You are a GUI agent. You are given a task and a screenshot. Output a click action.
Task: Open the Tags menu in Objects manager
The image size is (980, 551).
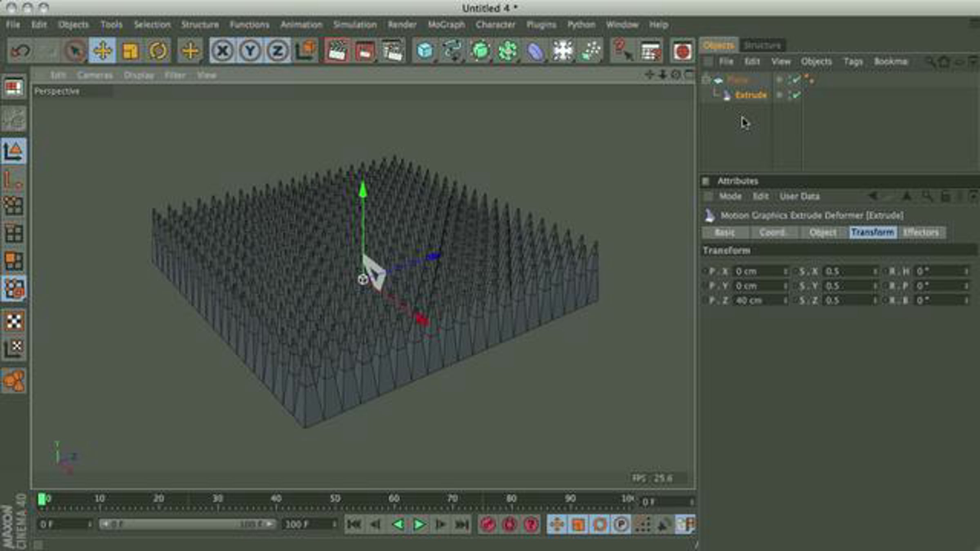tap(853, 62)
